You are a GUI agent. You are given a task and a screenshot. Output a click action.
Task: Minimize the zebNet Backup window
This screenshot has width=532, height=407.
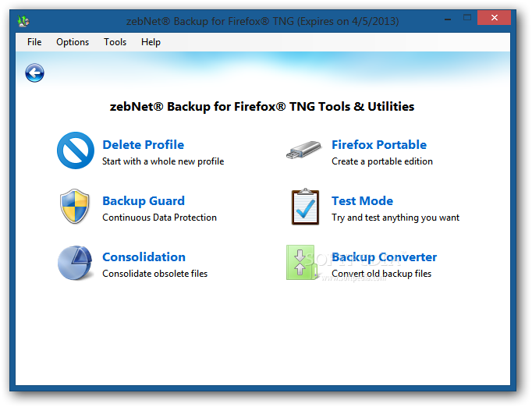448,19
